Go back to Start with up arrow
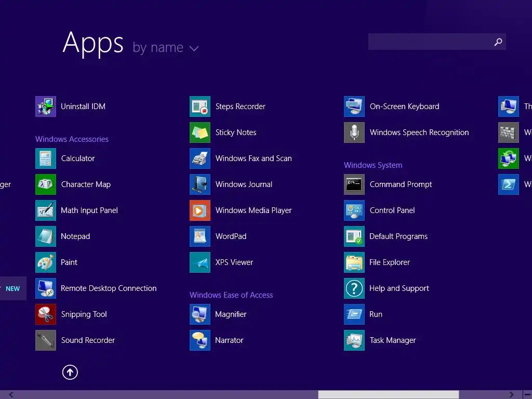Image resolution: width=532 pixels, height=399 pixels. coord(70,372)
